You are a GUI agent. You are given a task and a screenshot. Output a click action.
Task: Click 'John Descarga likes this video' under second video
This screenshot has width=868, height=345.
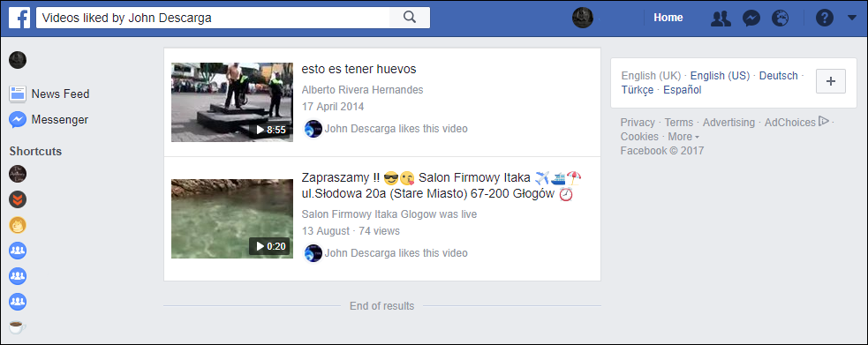click(396, 253)
